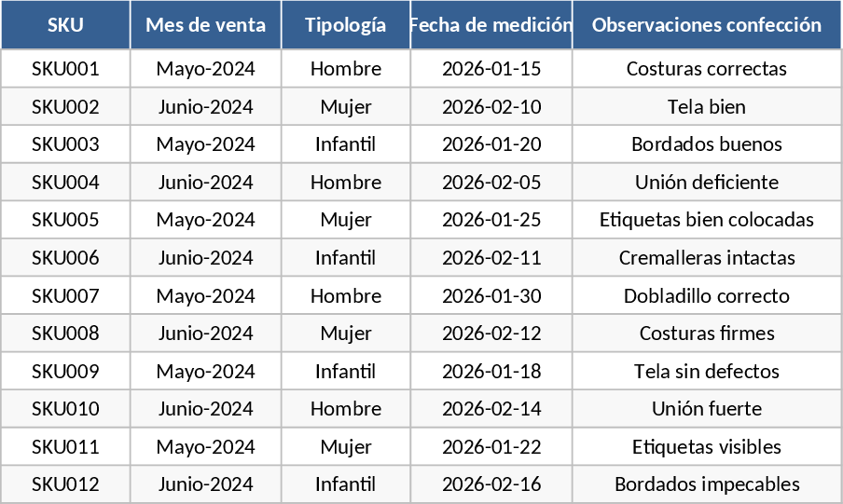Click the SKU004 cell
The height and width of the screenshot is (504, 843).
(65, 183)
